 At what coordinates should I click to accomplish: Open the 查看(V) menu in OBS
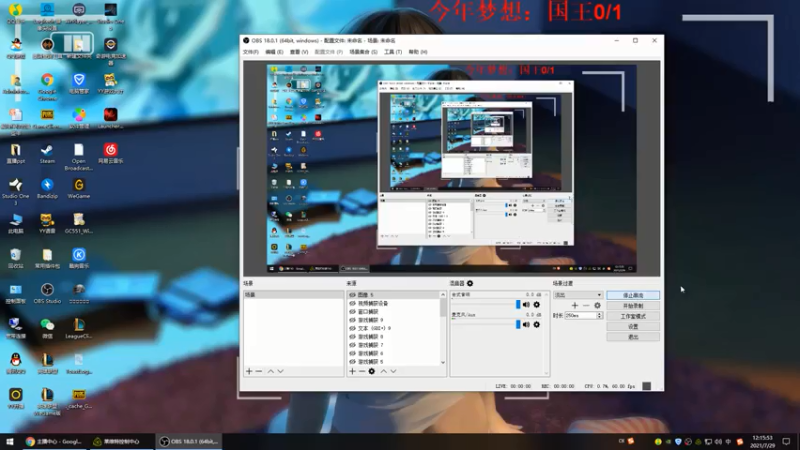[x=299, y=52]
